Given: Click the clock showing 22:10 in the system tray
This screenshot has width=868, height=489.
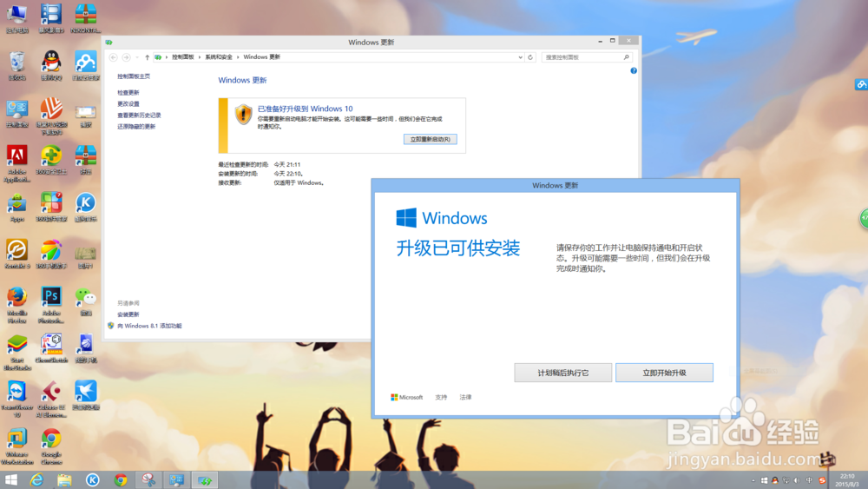Looking at the screenshot, I should [847, 479].
